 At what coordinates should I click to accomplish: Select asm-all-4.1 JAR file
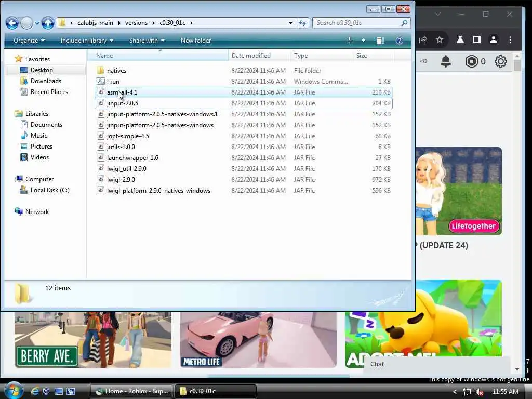tap(244, 92)
